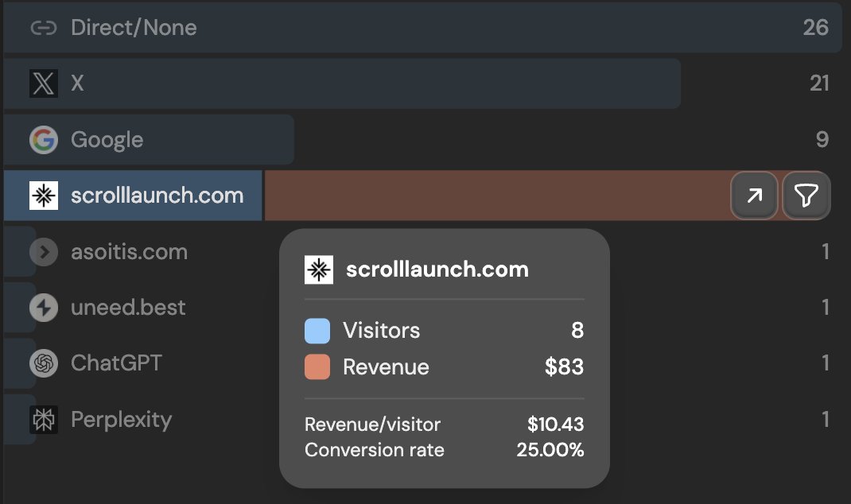Select the asoitis.com referrer label

point(129,252)
